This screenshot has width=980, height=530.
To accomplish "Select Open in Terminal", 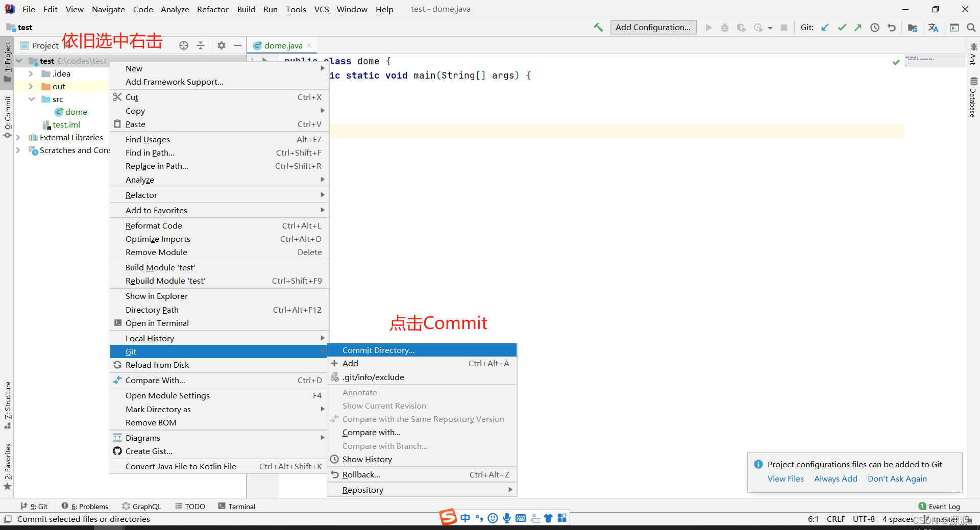I will click(219, 323).
